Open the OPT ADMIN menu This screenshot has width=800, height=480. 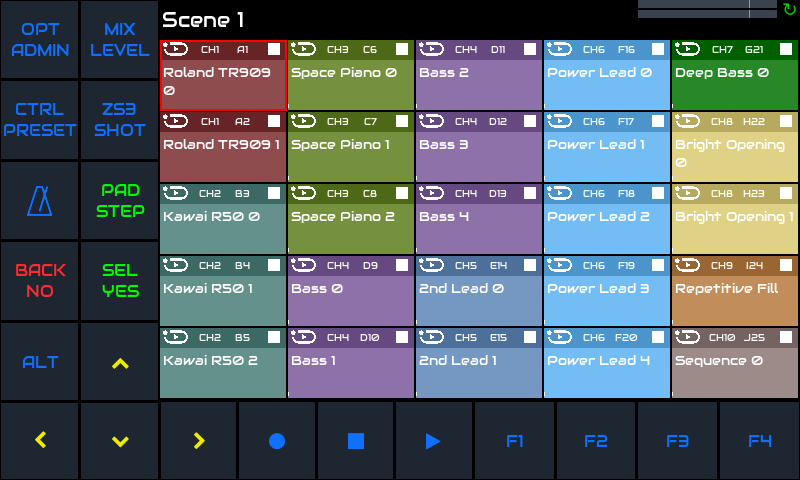40,40
